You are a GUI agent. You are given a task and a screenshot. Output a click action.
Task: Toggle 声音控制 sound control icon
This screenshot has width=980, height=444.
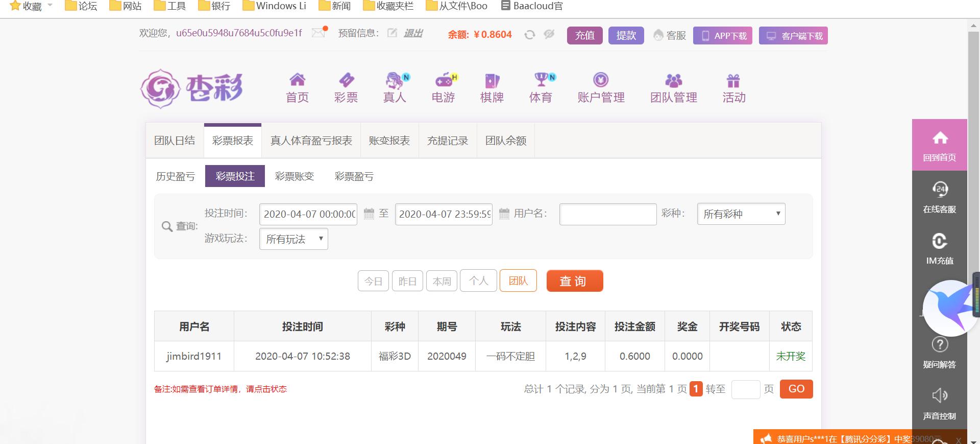click(x=940, y=395)
